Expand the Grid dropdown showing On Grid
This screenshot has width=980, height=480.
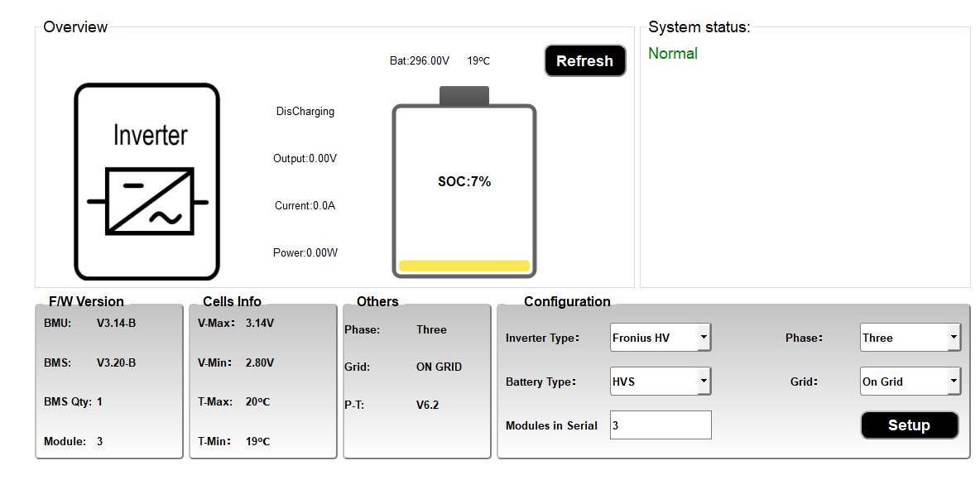click(910, 382)
